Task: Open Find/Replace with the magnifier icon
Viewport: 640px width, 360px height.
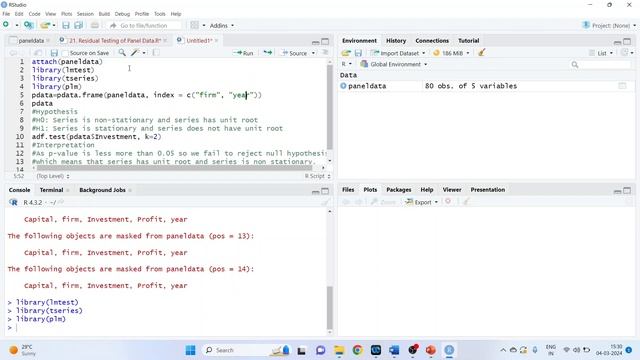Action: pos(122,53)
